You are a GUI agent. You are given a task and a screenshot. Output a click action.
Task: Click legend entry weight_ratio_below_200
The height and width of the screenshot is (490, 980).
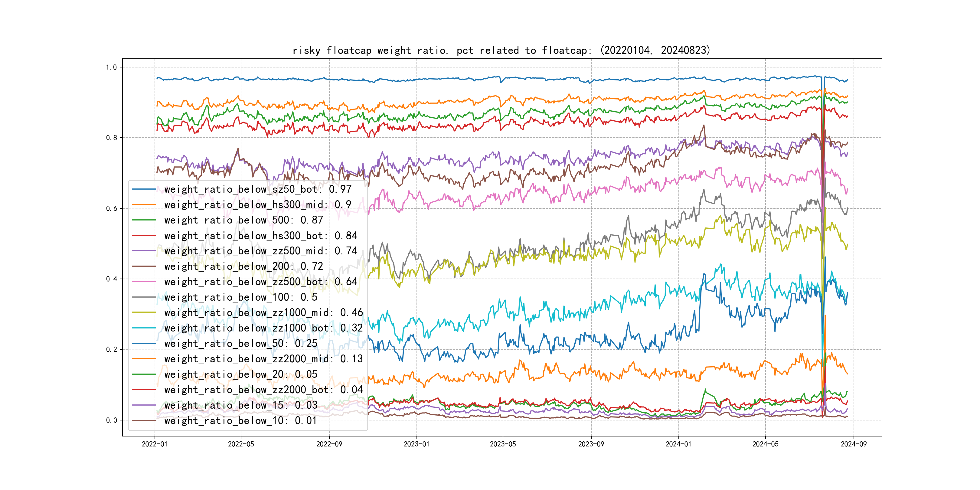(243, 266)
